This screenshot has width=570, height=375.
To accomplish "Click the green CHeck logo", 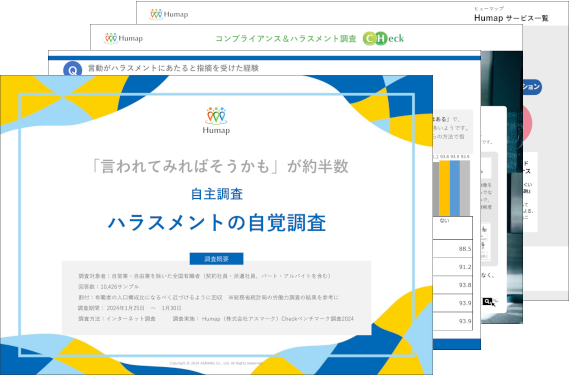I will [x=383, y=38].
